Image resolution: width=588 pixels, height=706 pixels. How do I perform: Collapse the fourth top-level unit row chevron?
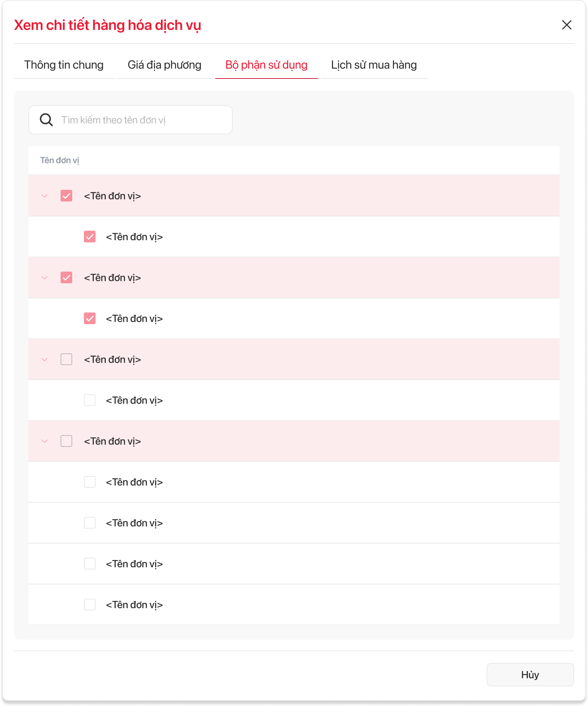45,441
